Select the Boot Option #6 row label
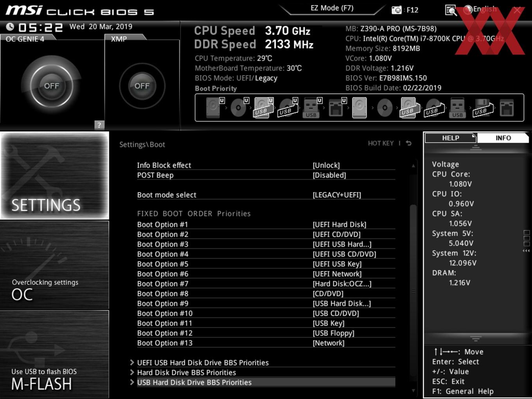The width and height of the screenshot is (532, 399). point(163,274)
